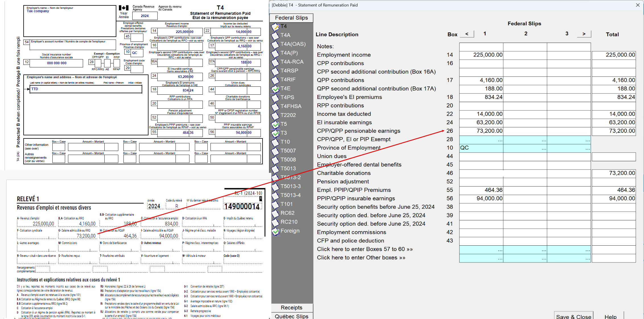
Task: Click the T4RIF slip icon
Action: pyautogui.click(x=275, y=80)
